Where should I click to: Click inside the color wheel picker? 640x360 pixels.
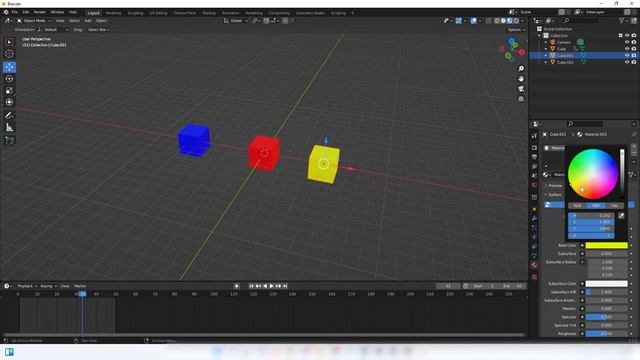(593, 174)
